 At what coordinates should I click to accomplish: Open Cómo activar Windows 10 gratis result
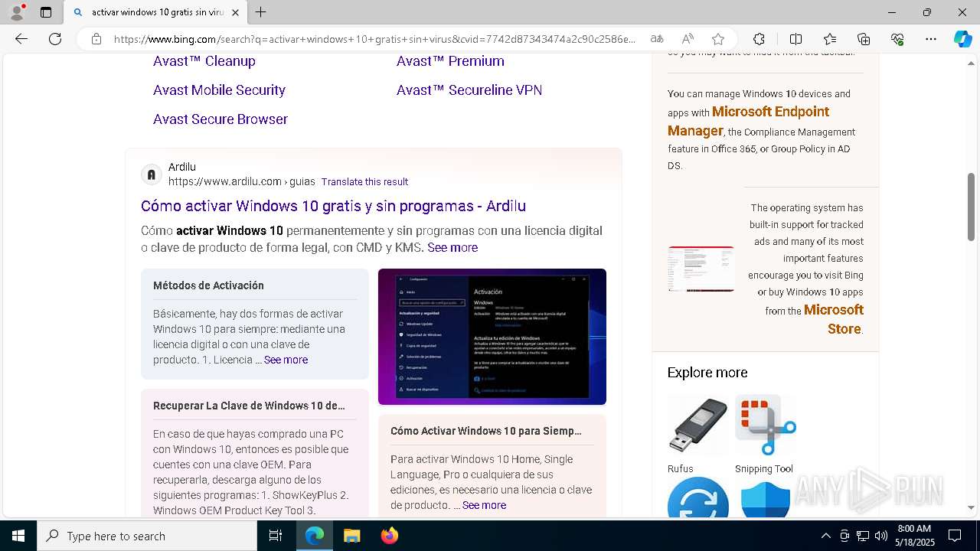[x=333, y=206]
